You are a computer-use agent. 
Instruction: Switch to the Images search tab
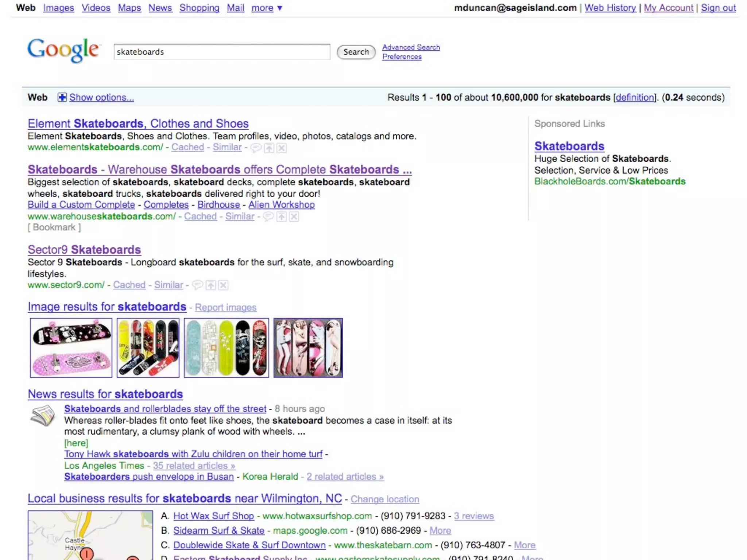pyautogui.click(x=58, y=8)
